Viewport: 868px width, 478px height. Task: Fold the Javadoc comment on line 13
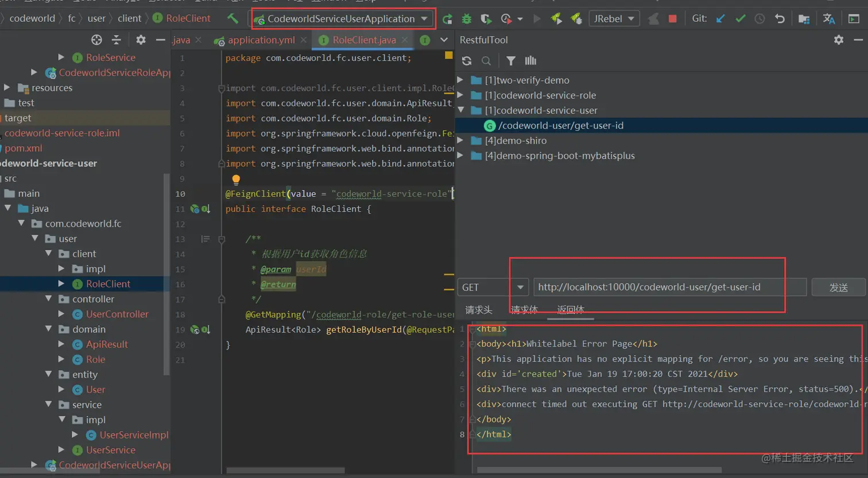(222, 239)
